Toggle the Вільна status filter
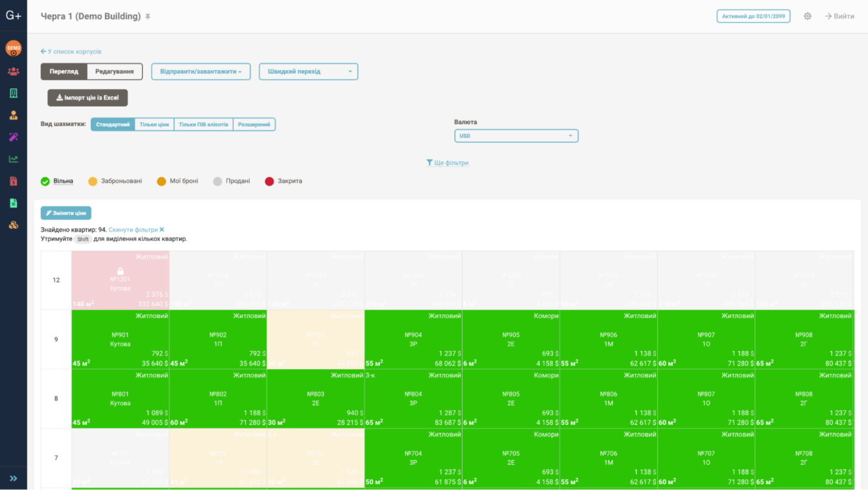The height and width of the screenshot is (490, 868). [57, 181]
